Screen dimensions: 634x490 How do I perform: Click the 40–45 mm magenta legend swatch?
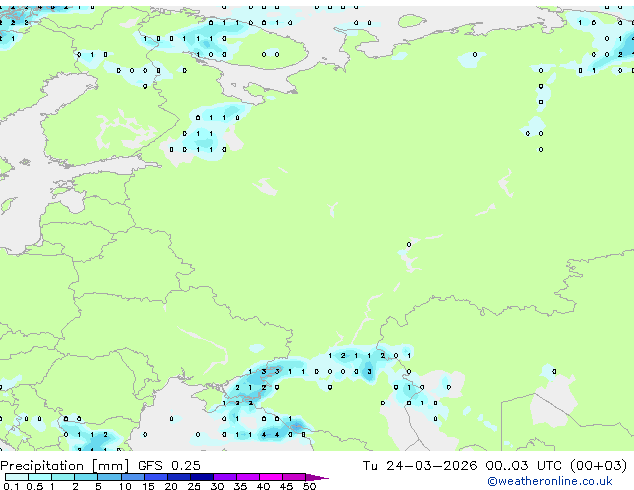[x=271, y=477]
